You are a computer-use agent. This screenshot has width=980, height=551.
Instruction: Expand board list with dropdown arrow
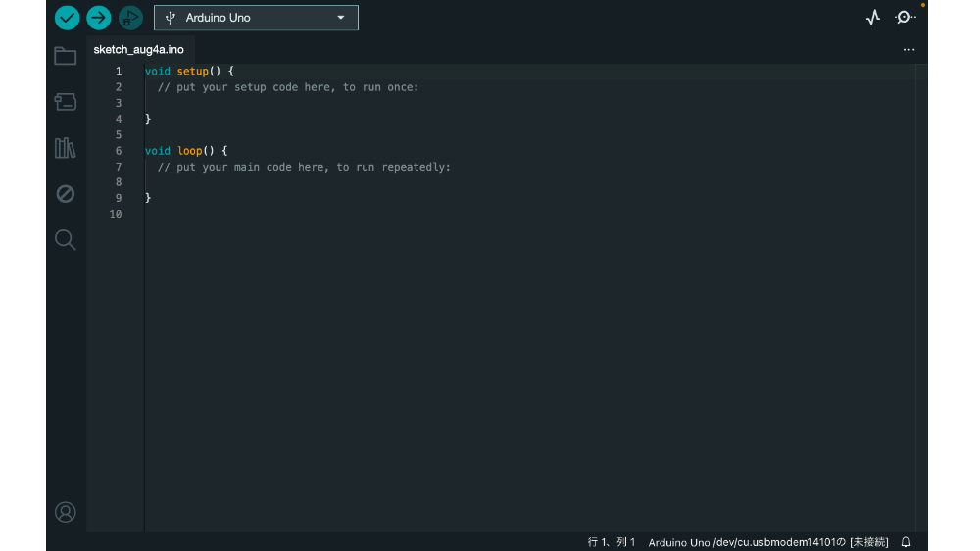(341, 18)
